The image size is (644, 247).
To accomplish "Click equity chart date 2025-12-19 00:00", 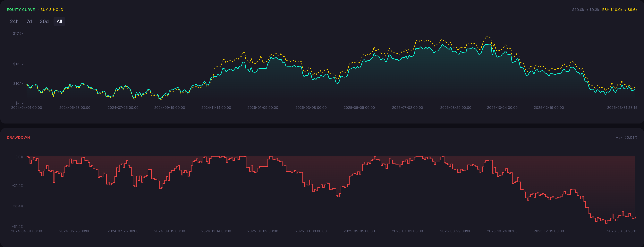I will (549, 108).
